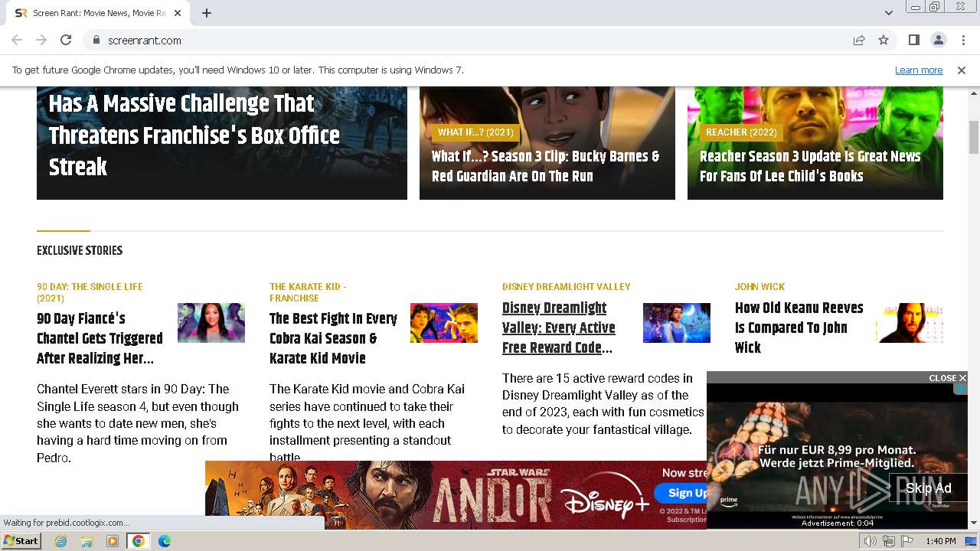The height and width of the screenshot is (551, 980).
Task: Share this page icon in address bar
Action: click(x=859, y=40)
